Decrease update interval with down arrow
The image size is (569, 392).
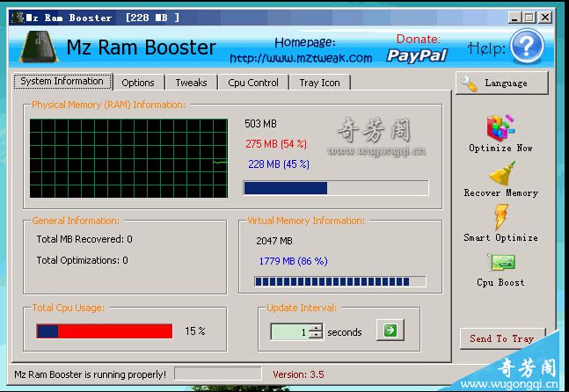click(316, 335)
